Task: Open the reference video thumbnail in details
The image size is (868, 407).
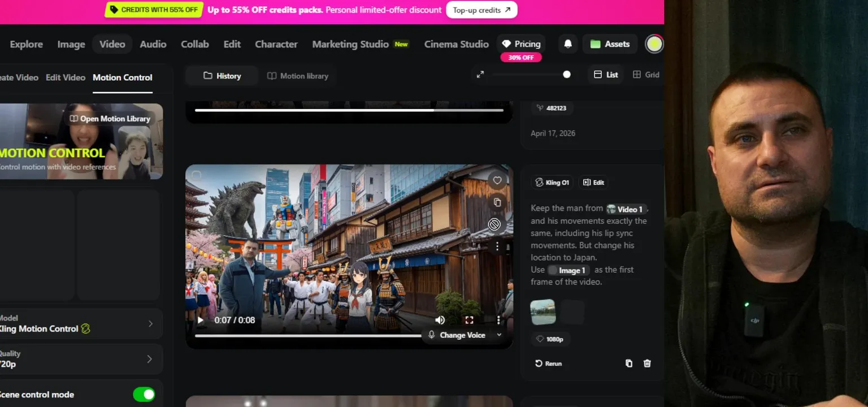Action: (x=543, y=312)
